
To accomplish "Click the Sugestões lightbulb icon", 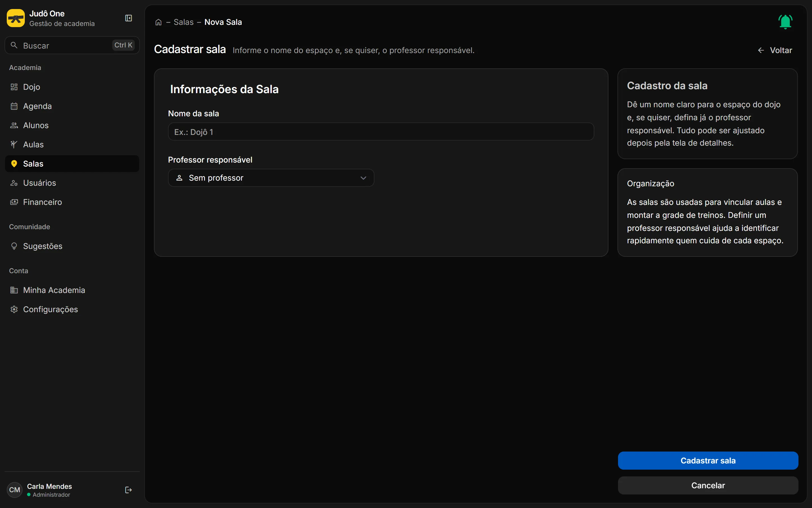I will [x=14, y=246].
